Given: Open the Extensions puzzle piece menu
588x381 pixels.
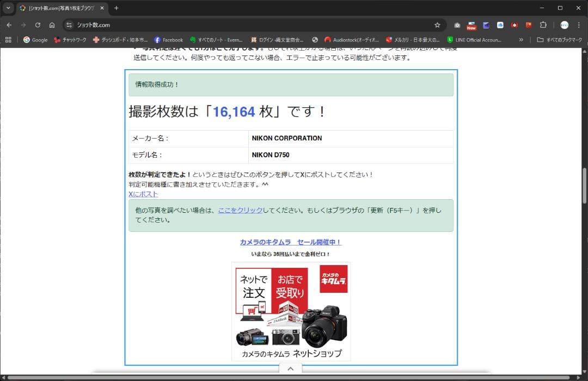Looking at the screenshot, I should click(543, 25).
